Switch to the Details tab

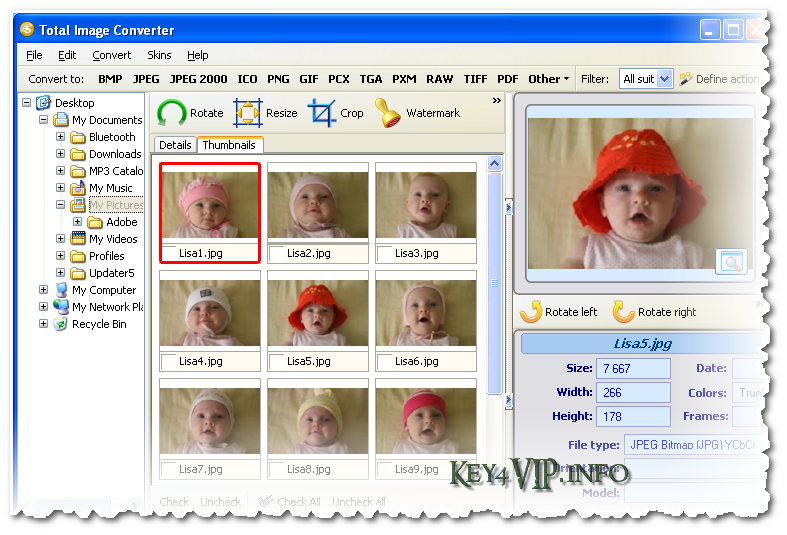coord(175,145)
